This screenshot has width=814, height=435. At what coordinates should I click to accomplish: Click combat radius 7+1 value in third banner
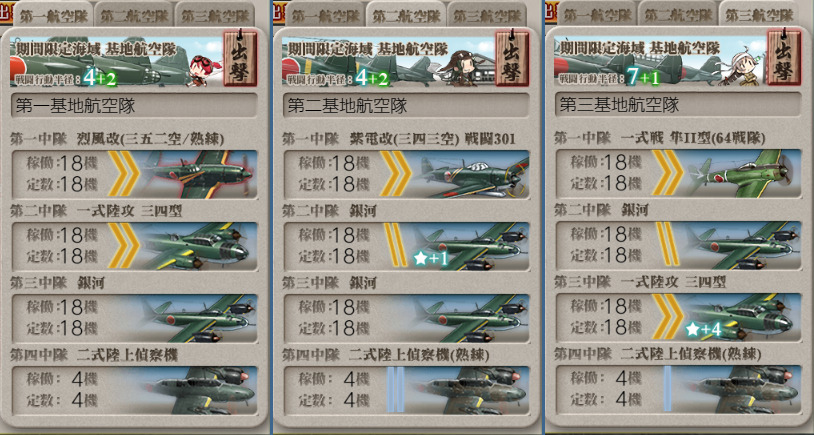(x=643, y=78)
